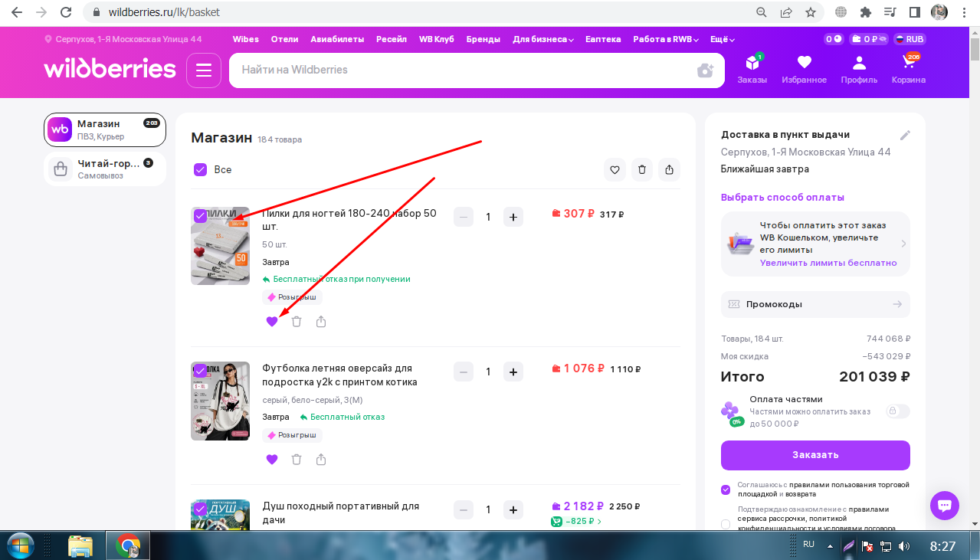
Task: Expand the Для бизнеса dropdown
Action: point(543,39)
